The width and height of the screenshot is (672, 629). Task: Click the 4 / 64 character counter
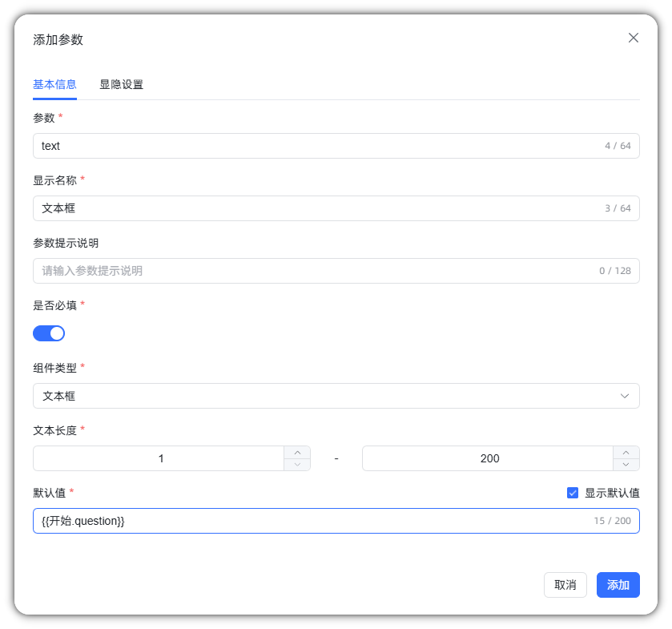point(618,146)
